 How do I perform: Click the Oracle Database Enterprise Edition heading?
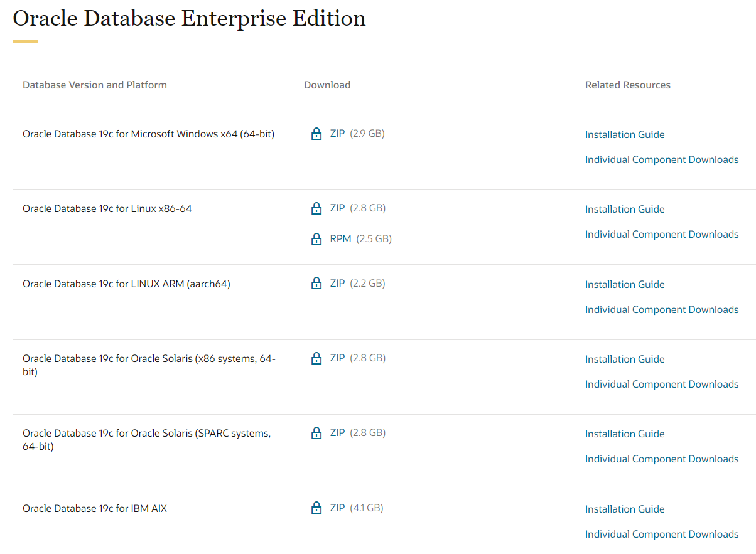pos(189,18)
